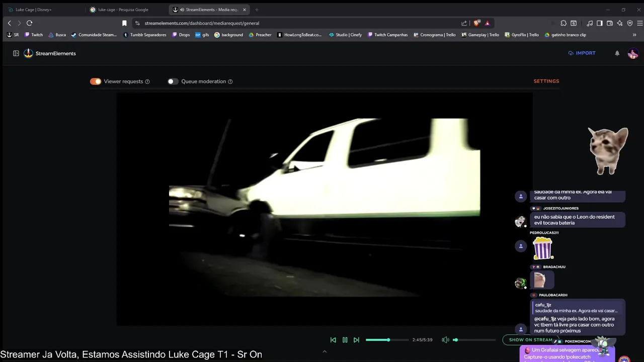The height and width of the screenshot is (362, 644).
Task: Open the Twitch bookmark
Action: (34, 35)
